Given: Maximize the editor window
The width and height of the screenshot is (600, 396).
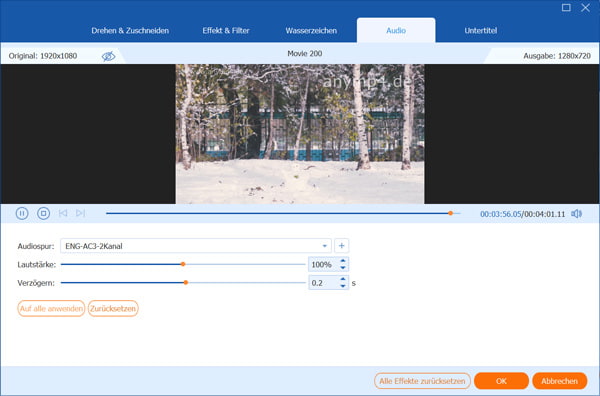Looking at the screenshot, I should coord(566,8).
